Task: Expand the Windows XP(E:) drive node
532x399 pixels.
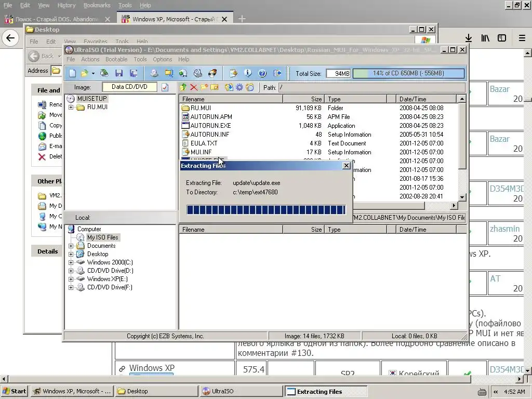Action: coord(71,279)
